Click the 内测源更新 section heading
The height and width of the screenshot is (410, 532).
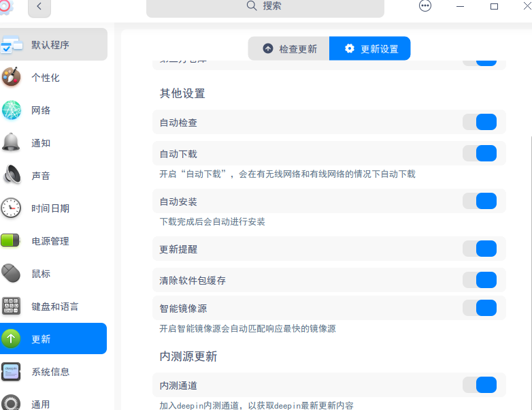tap(188, 356)
